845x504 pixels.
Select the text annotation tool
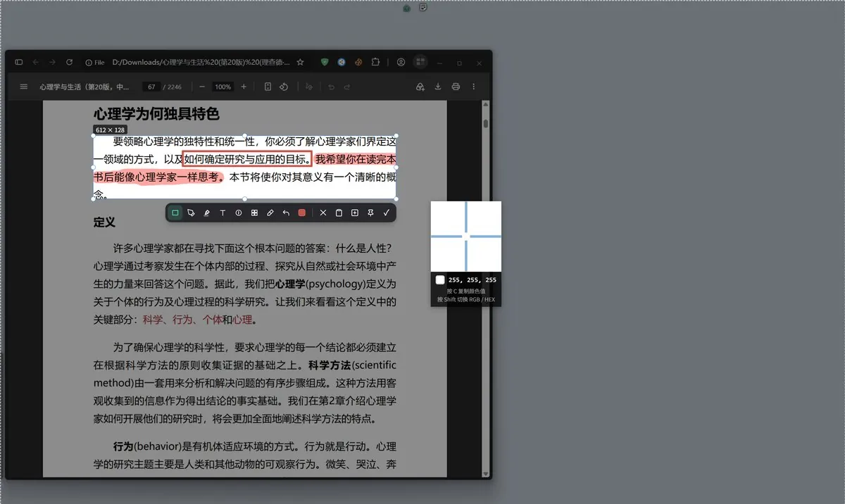pos(223,213)
